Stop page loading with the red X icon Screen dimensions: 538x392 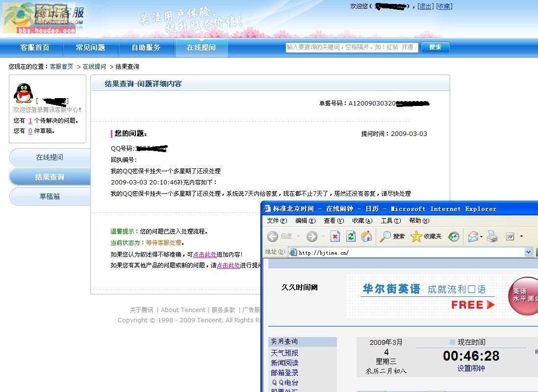(335, 236)
